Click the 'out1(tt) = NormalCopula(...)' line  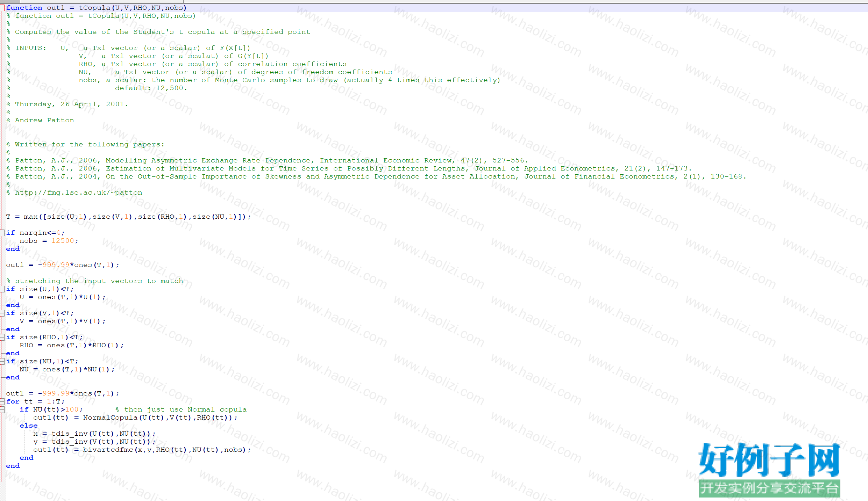pyautogui.click(x=135, y=417)
